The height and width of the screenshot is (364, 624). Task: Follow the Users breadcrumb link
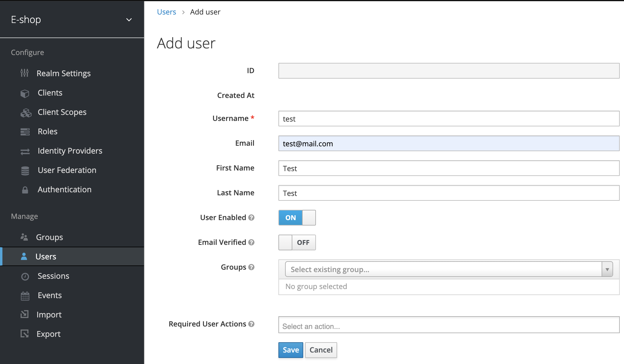(166, 12)
